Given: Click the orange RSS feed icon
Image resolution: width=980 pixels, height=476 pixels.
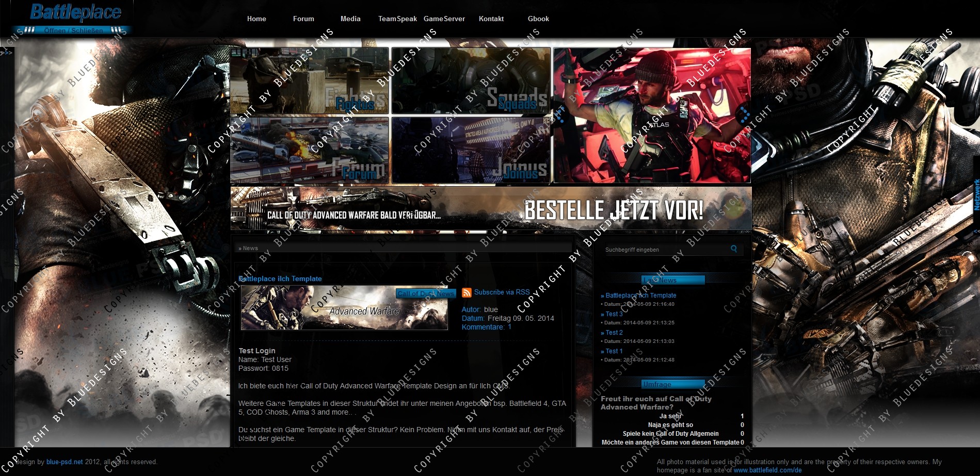Looking at the screenshot, I should (467, 292).
